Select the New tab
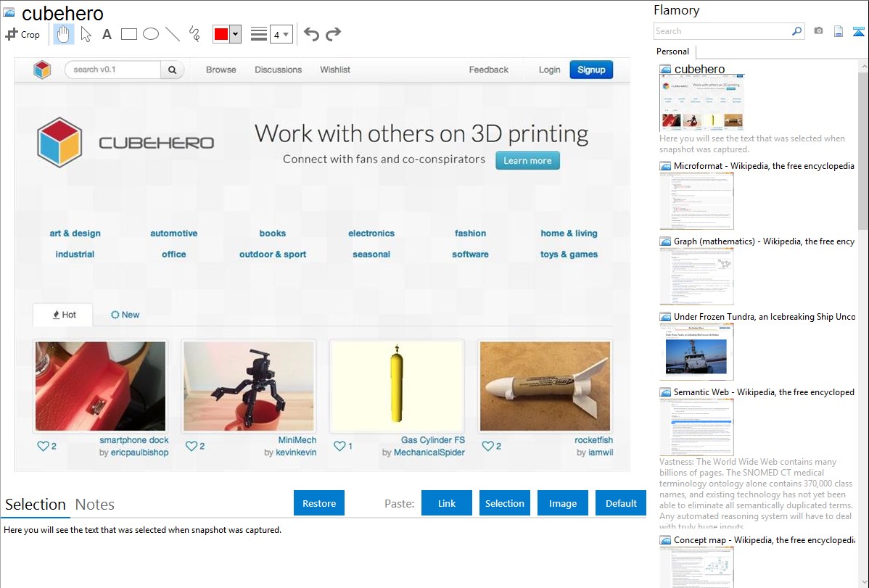Viewport: 869px width, 588px height. point(125,315)
